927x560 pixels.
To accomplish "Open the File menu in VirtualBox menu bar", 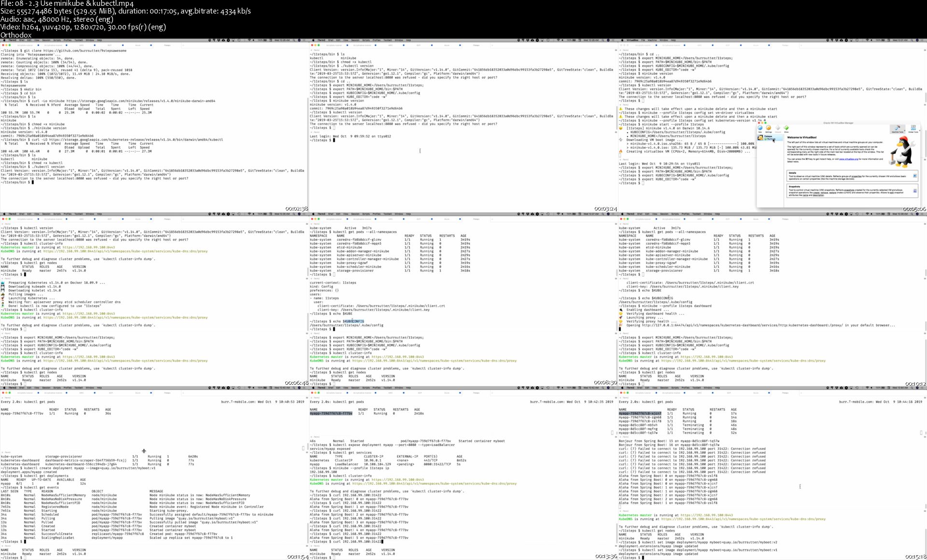I will click(x=643, y=40).
